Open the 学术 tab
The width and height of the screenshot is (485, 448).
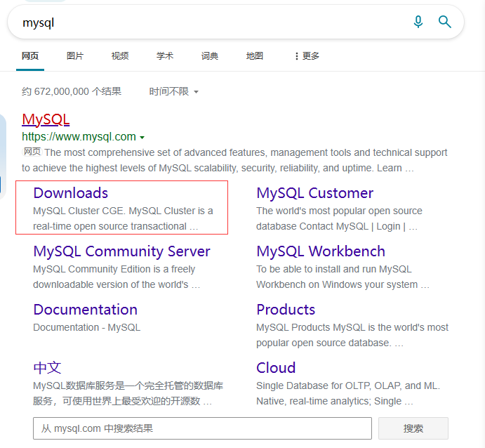[164, 56]
